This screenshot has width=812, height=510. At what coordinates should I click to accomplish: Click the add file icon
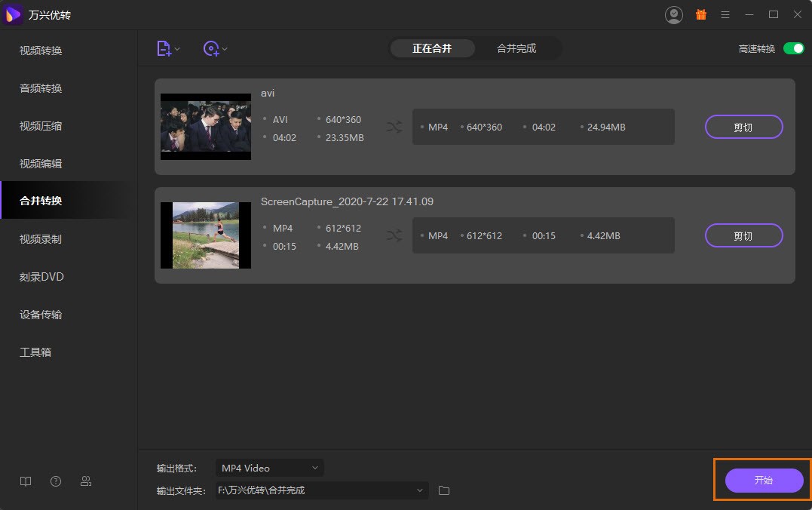(x=164, y=49)
